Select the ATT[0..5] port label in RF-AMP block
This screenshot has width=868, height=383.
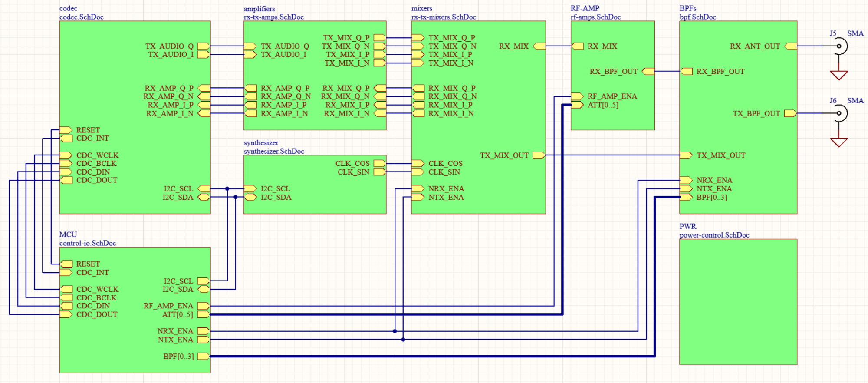tap(603, 105)
